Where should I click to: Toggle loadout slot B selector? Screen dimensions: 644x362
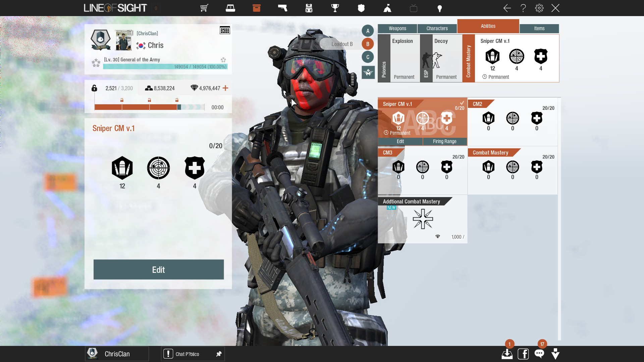[368, 43]
